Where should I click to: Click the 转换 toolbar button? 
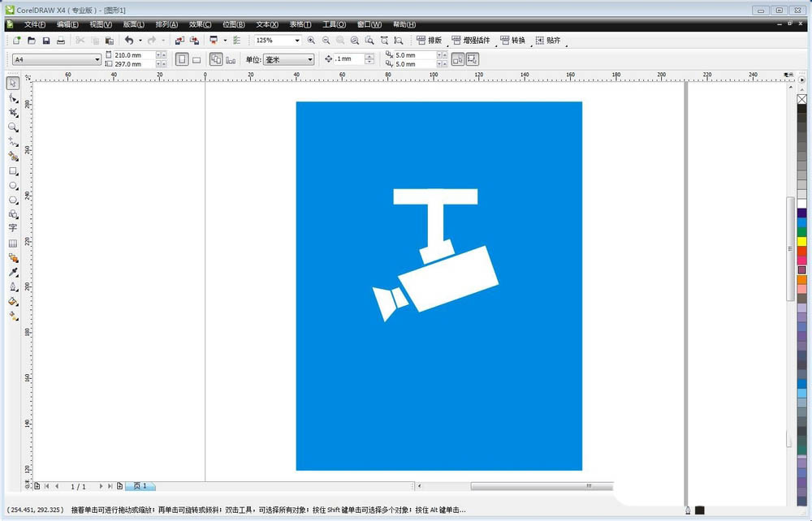[512, 41]
